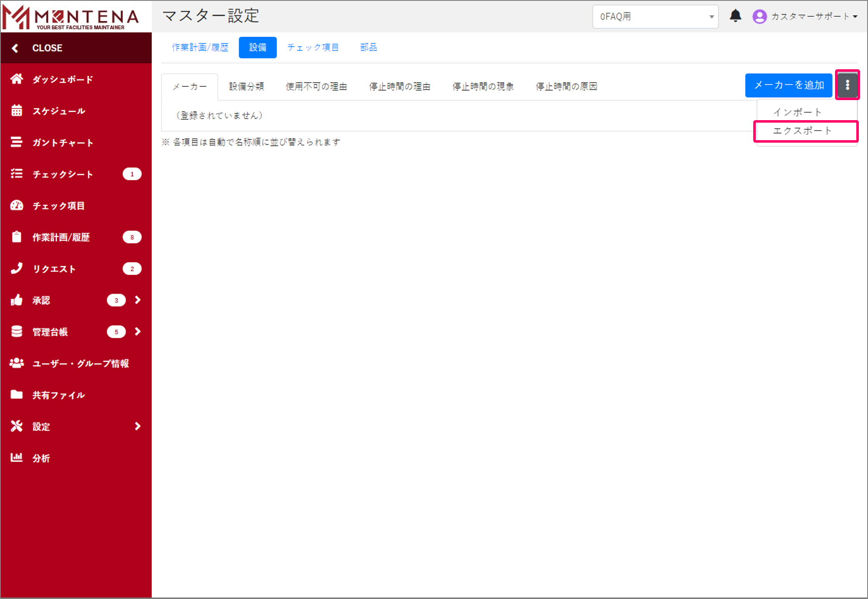Image resolution: width=868 pixels, height=599 pixels.
Task: Expand the 管理台帳 submenu
Action: 137,332
